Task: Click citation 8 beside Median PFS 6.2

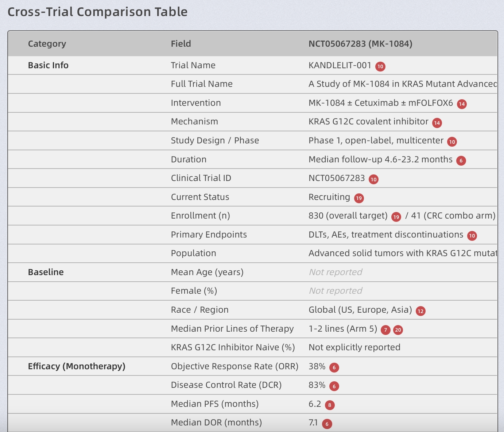Action: click(x=330, y=405)
